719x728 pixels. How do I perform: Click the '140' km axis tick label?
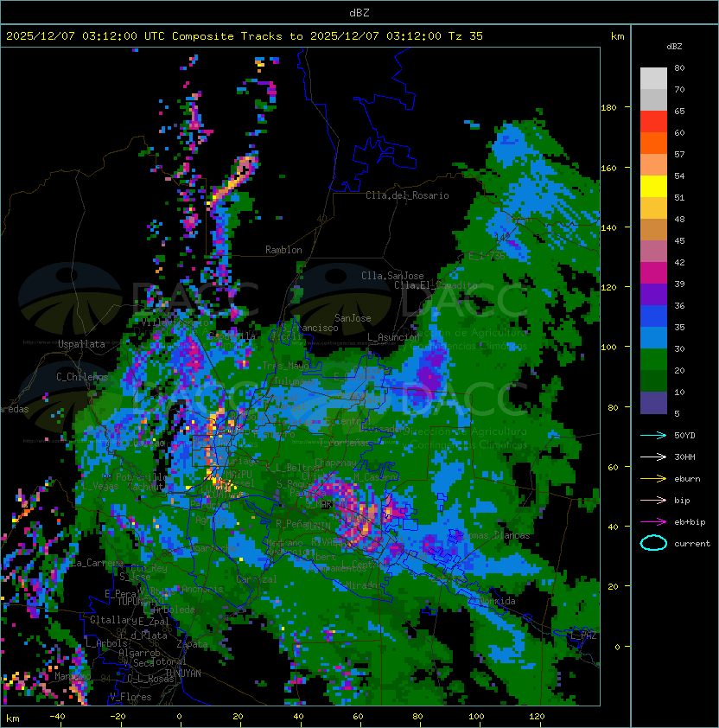point(608,228)
